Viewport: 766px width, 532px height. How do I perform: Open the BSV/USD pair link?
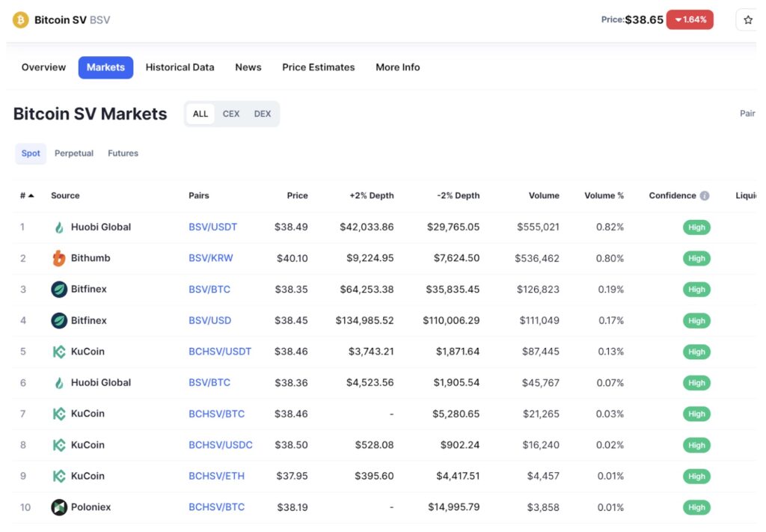tap(210, 320)
